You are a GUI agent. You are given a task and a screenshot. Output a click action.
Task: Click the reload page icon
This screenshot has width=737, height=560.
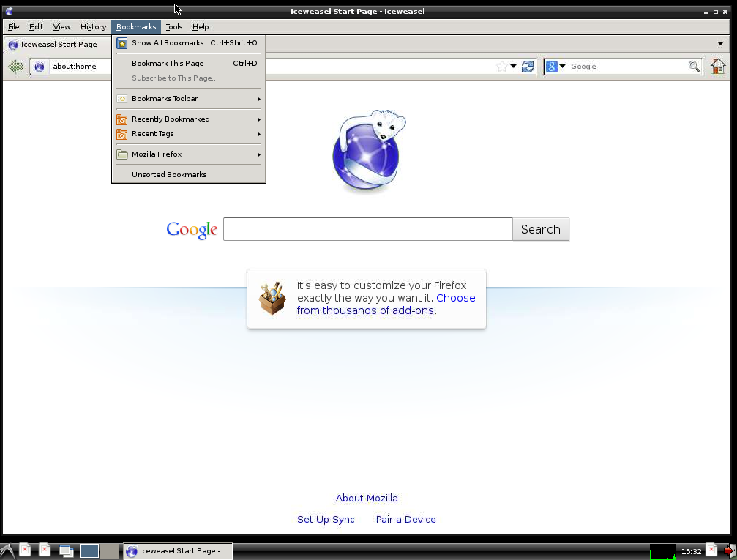point(528,67)
